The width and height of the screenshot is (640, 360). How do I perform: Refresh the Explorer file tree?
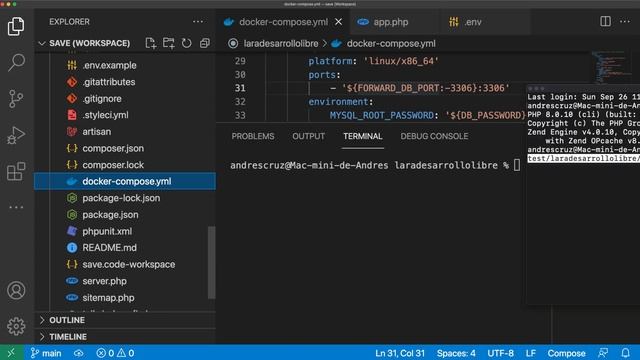pos(187,43)
